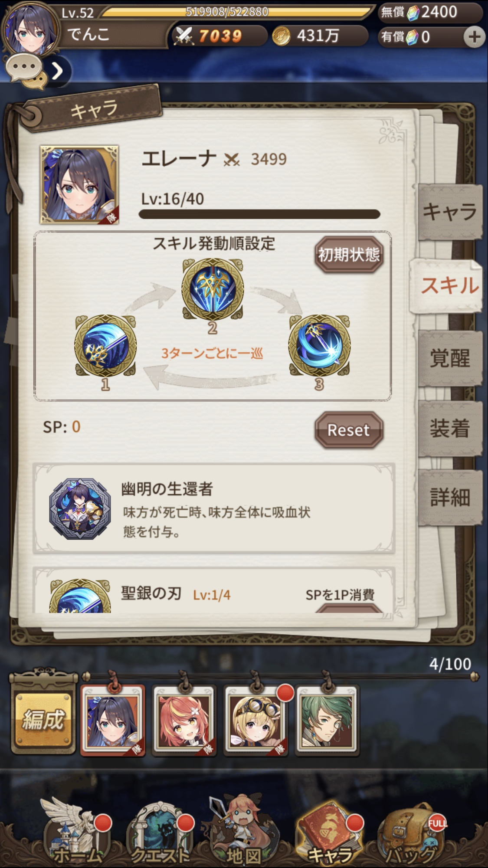Tap skill slot 3 crescent slash icon

tap(319, 346)
